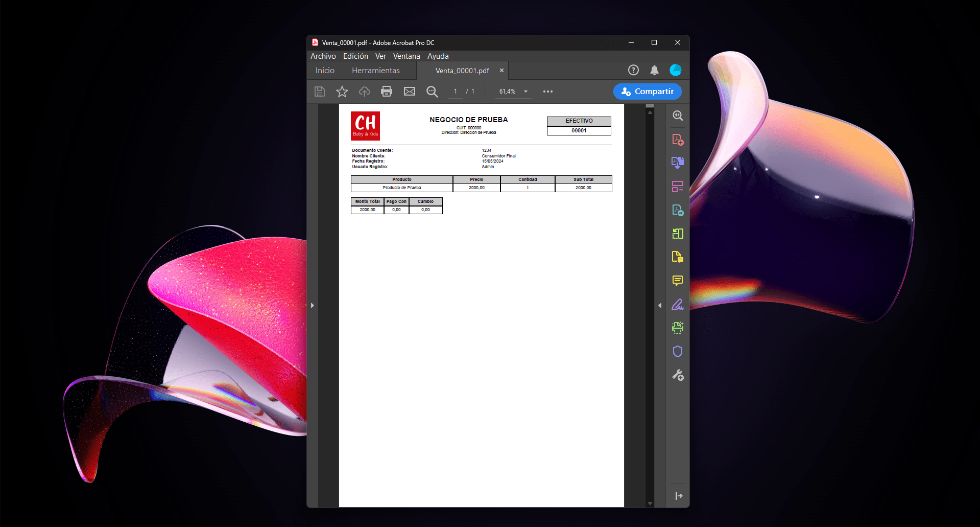This screenshot has height=527, width=980.
Task: Open the Comment tool in sidebar
Action: tap(678, 281)
